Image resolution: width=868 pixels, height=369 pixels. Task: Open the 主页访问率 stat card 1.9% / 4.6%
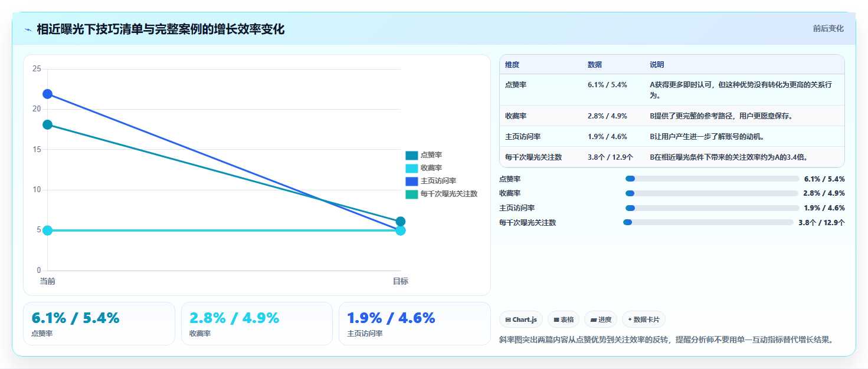click(415, 324)
